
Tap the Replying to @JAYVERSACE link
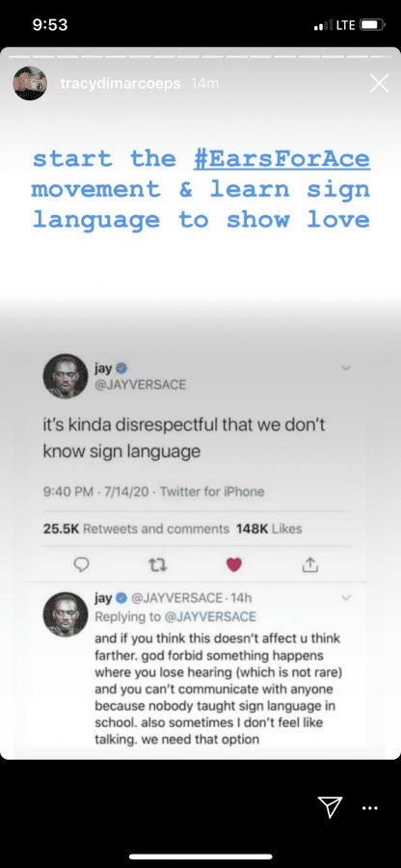point(175,616)
